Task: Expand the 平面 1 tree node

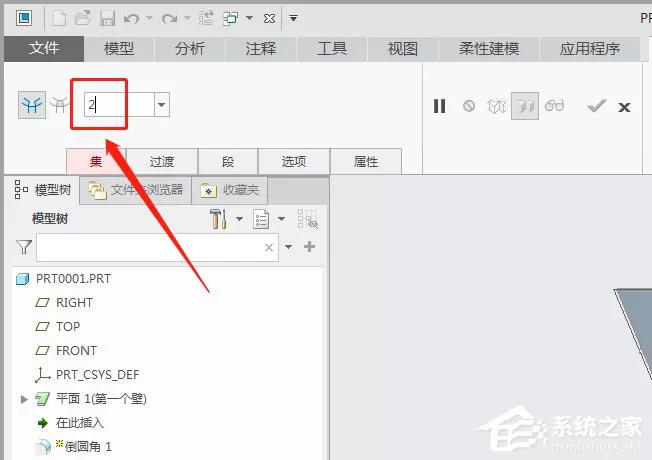Action: (24, 399)
